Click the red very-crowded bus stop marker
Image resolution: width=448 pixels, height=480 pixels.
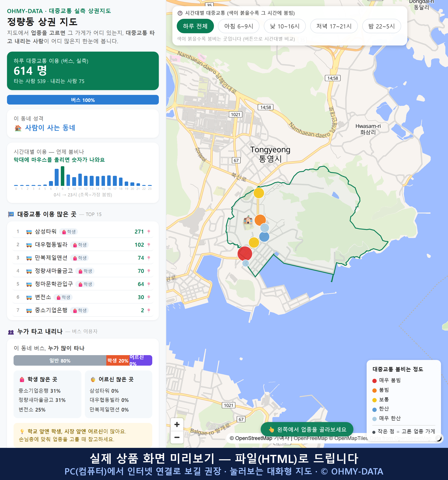tap(245, 253)
